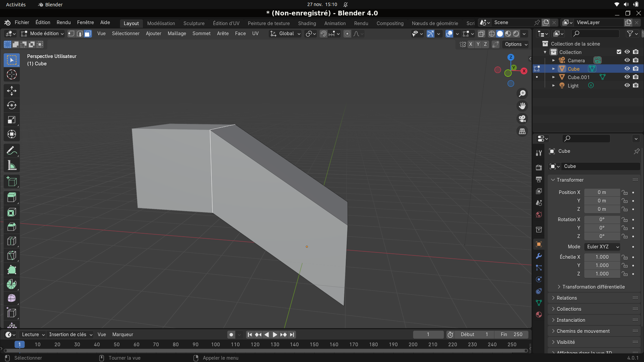The width and height of the screenshot is (644, 362).
Task: Click the Options button in viewport header
Action: [516, 44]
